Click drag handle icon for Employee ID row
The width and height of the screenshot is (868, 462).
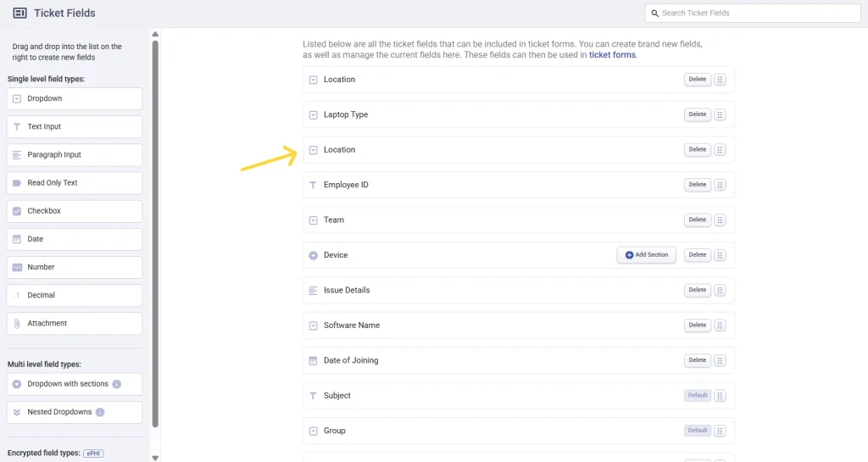coord(720,185)
